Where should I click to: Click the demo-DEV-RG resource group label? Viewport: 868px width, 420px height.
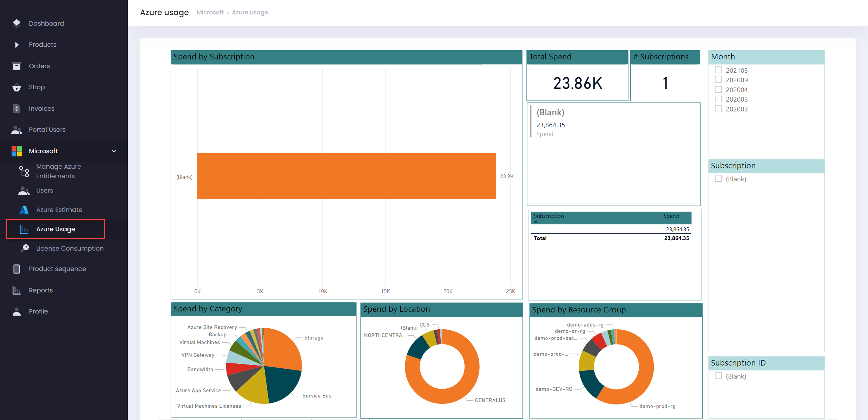tap(554, 389)
